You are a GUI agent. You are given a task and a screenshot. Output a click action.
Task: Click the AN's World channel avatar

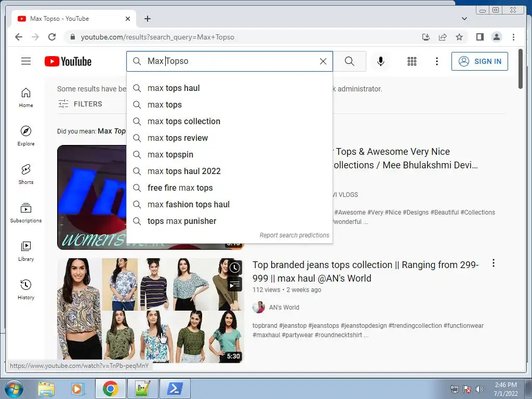[259, 308]
